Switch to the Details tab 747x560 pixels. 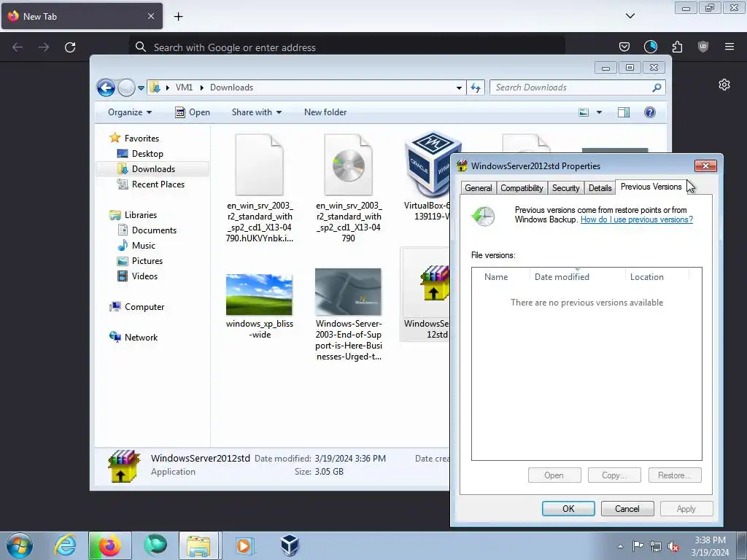pyautogui.click(x=600, y=188)
